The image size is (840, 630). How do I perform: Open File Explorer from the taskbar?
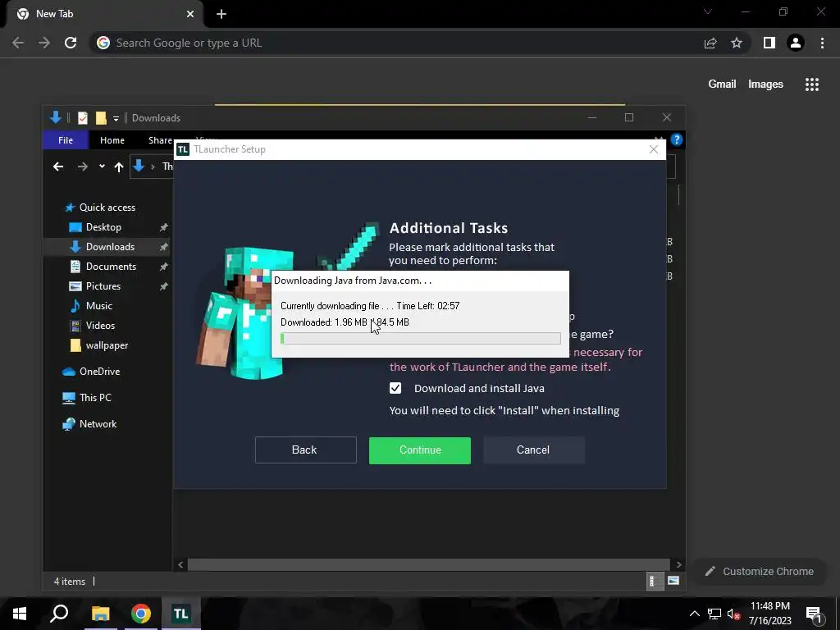coord(100,614)
